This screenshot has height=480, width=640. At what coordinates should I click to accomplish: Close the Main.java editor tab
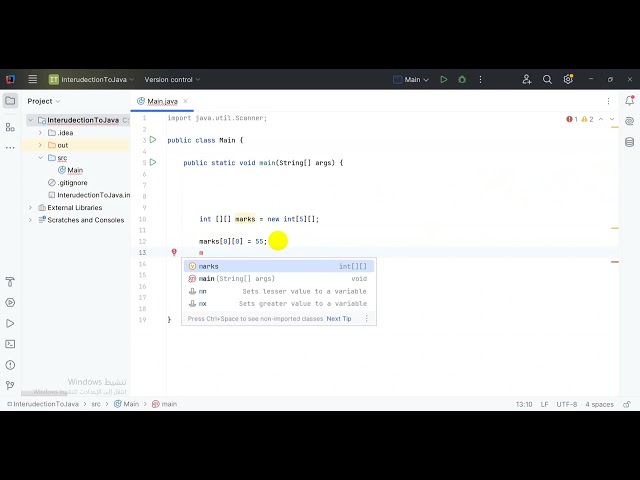click(x=187, y=101)
